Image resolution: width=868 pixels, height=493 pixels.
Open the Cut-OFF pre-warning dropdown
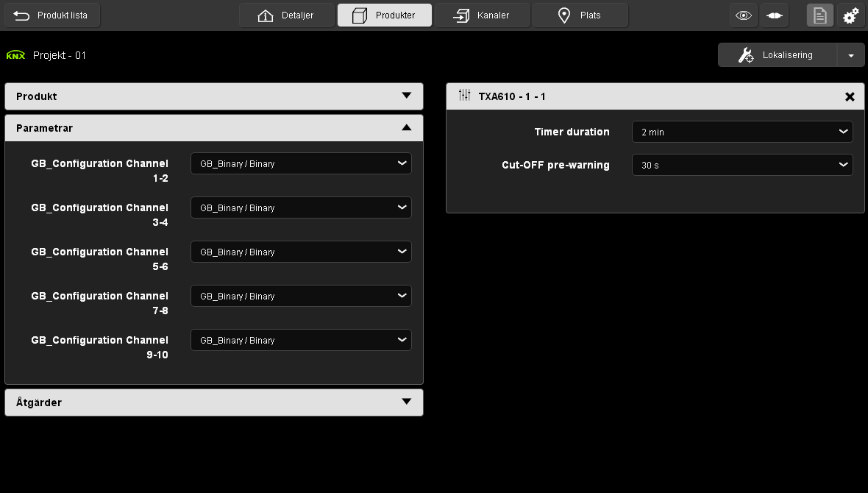pos(742,165)
